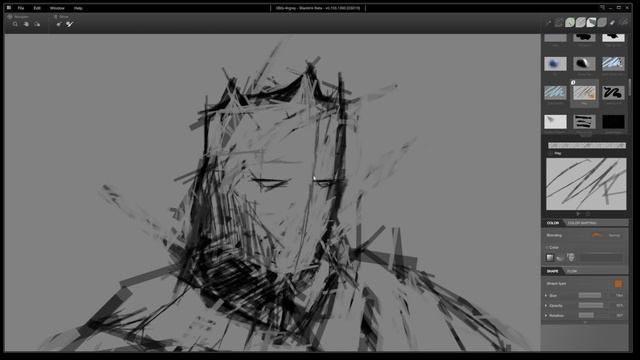Select the hand pan tool in Navigator
Screen dimensions: 640x360
pyautogui.click(x=26, y=24)
